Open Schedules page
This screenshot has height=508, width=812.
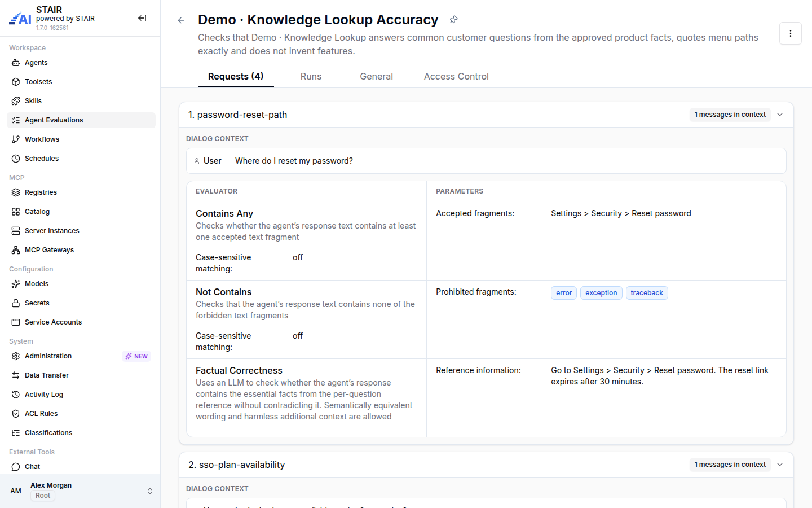[x=81, y=159]
